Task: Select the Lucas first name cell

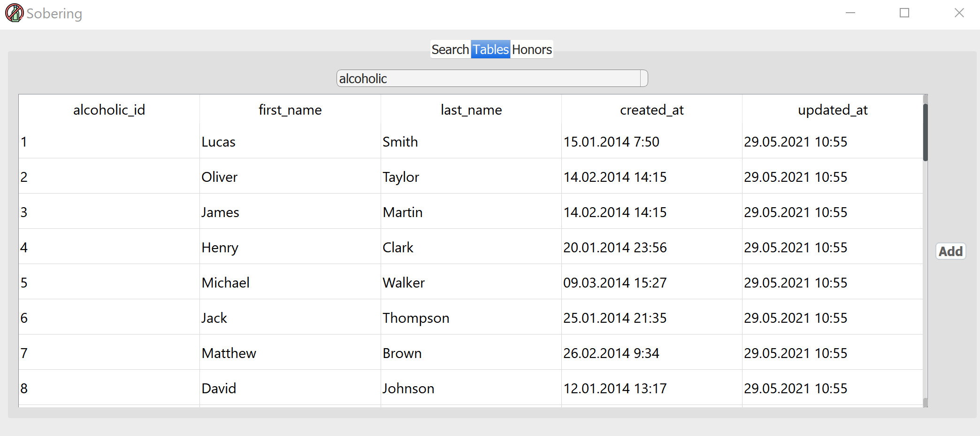Action: pyautogui.click(x=290, y=141)
